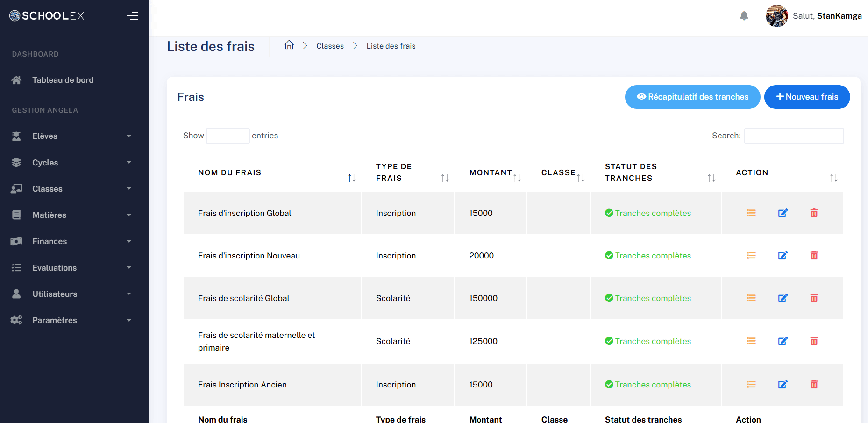This screenshot has height=423, width=868.
Task: Open the Show entries dropdown
Action: pyautogui.click(x=228, y=136)
